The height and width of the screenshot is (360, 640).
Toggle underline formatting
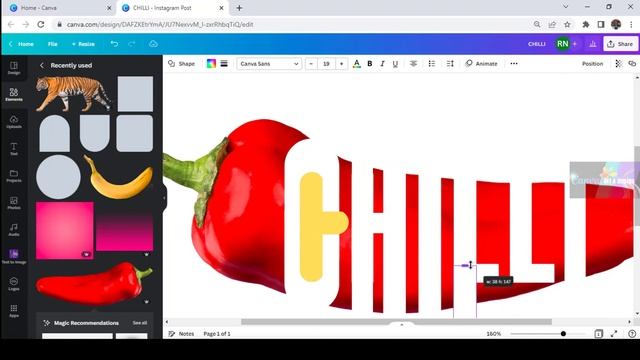pyautogui.click(x=395, y=64)
